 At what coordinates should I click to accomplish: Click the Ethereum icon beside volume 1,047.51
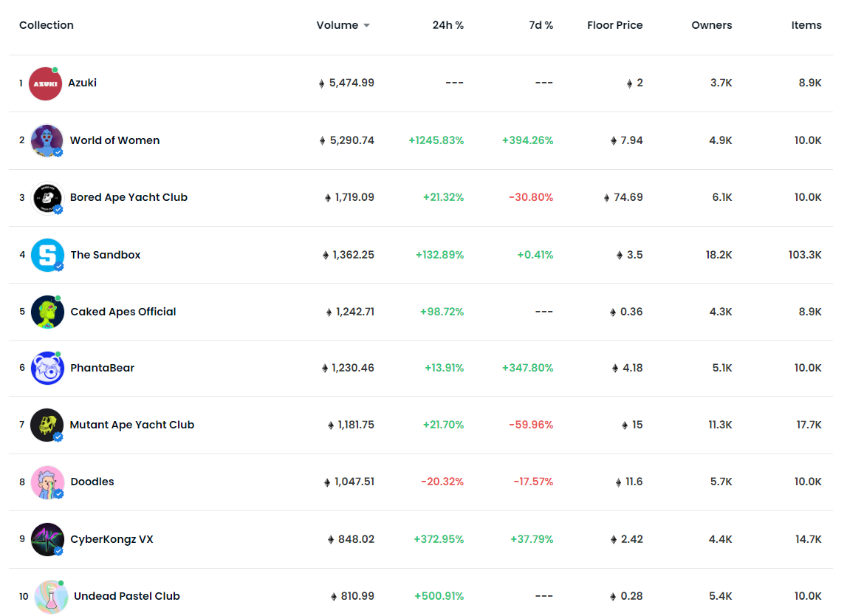tap(327, 482)
